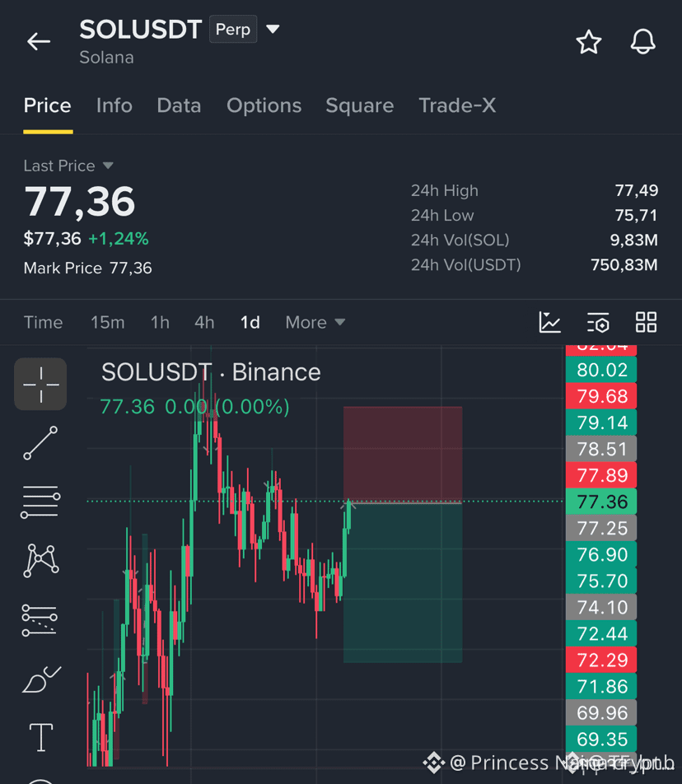Select the 4h chart interval
The width and height of the screenshot is (682, 784).
click(204, 323)
